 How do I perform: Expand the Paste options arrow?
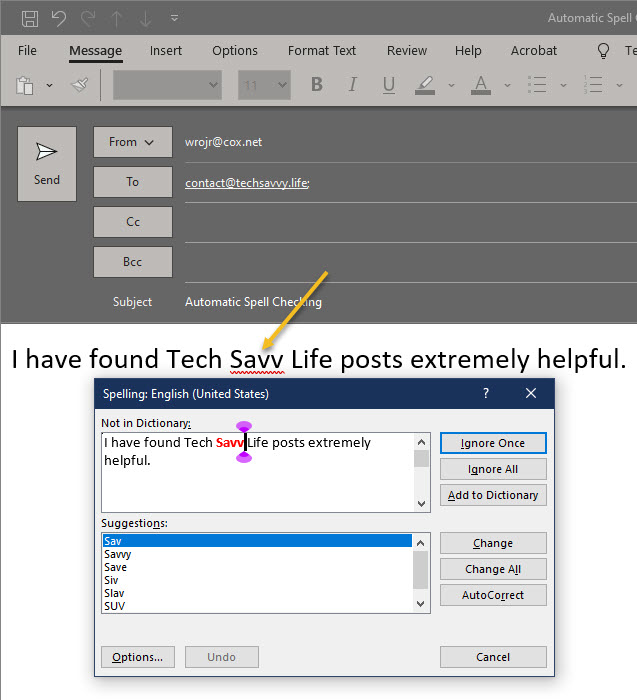[x=50, y=85]
